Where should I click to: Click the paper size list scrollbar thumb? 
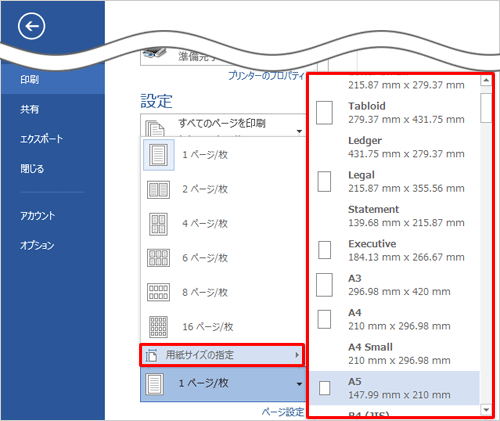486,108
